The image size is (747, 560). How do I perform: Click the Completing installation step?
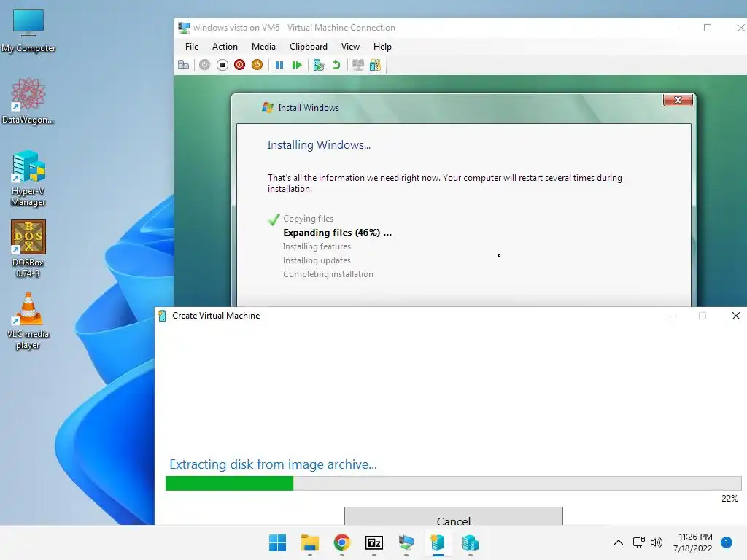[x=328, y=274]
